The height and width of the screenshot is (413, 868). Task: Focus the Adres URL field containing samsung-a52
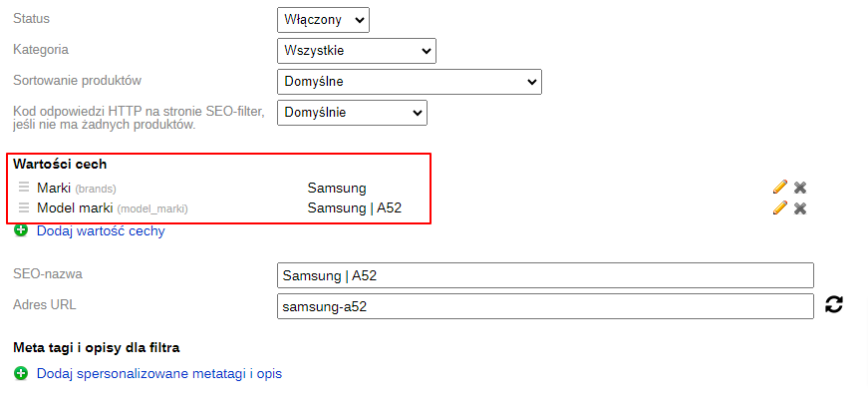(x=545, y=306)
